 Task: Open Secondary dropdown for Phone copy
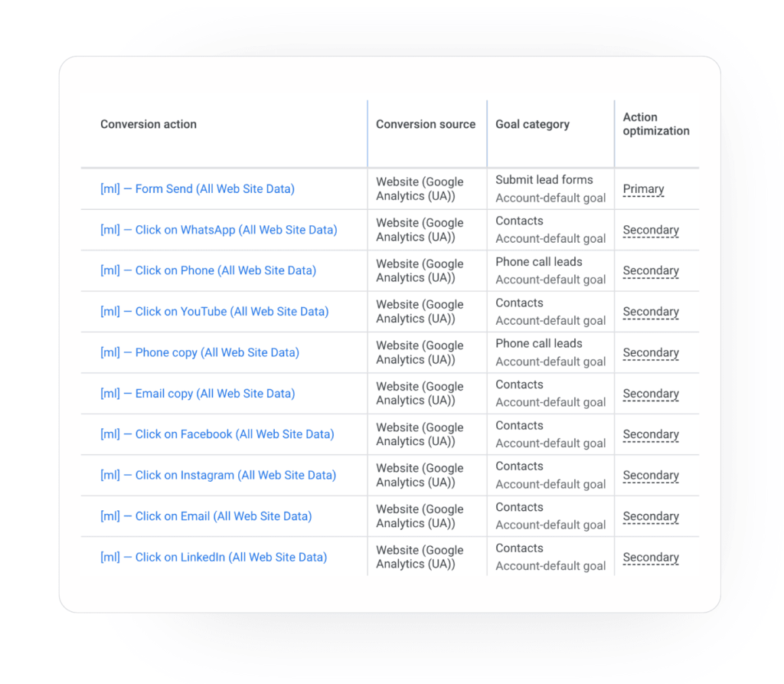tap(650, 352)
